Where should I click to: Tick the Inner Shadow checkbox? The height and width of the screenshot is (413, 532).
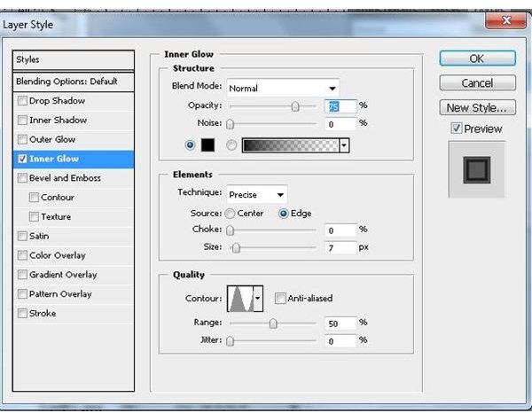22,120
